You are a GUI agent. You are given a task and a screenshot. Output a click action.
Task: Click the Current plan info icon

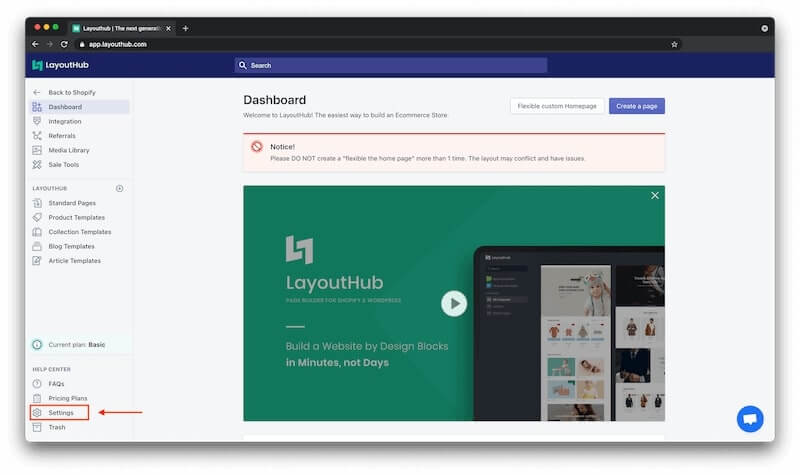37,345
